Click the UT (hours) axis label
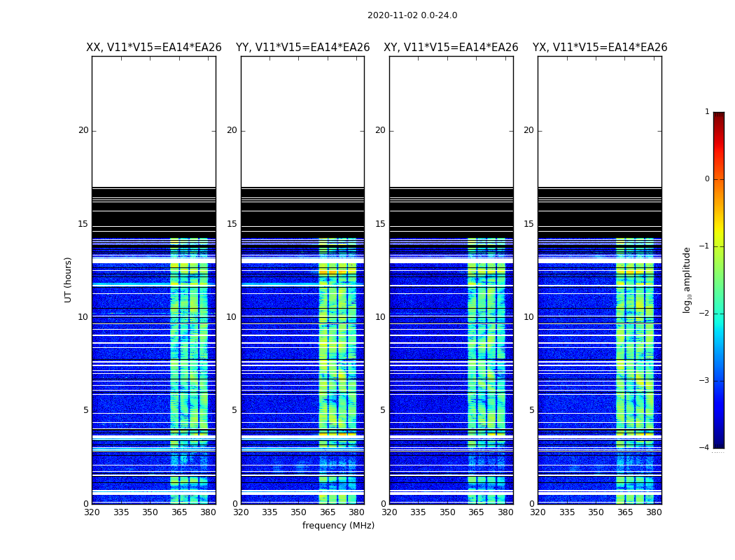 tap(69, 280)
